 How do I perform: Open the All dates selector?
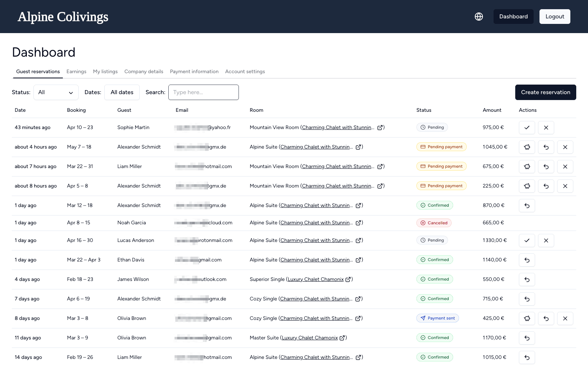point(122,92)
